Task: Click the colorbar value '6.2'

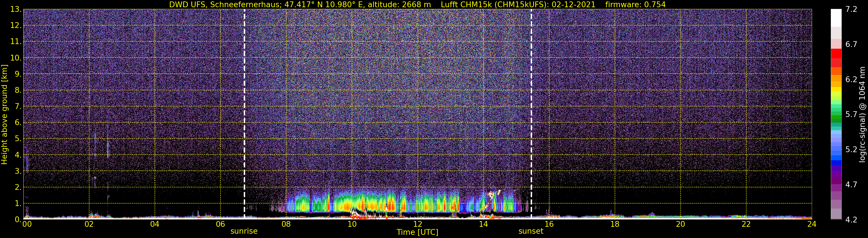Action: (x=852, y=80)
